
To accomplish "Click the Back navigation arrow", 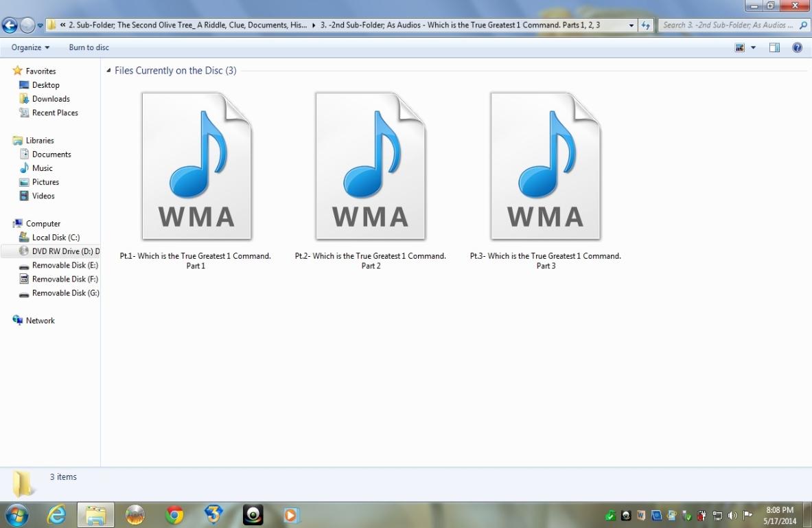I will tap(9, 25).
